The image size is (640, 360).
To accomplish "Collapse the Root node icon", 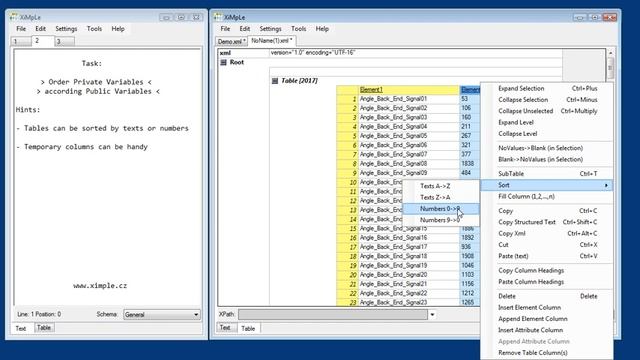I will [223, 62].
